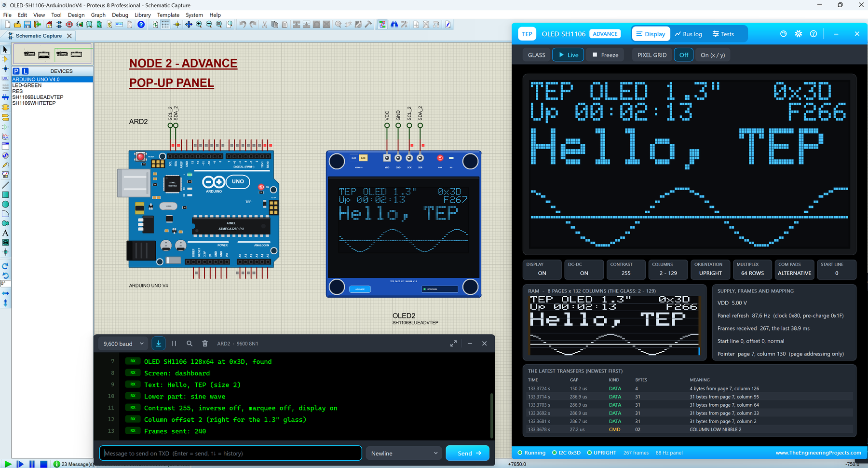This screenshot has height=468, width=868.
Task: Open the 9,600 baud dropdown
Action: (x=123, y=344)
